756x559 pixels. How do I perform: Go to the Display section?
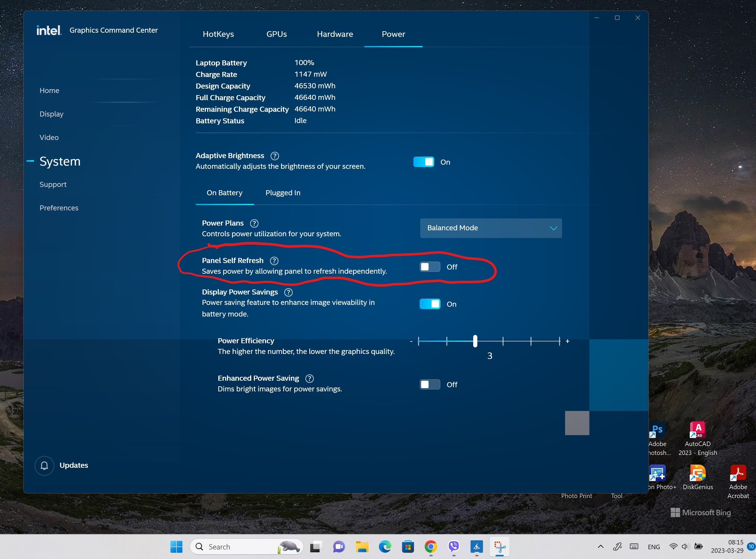51,114
